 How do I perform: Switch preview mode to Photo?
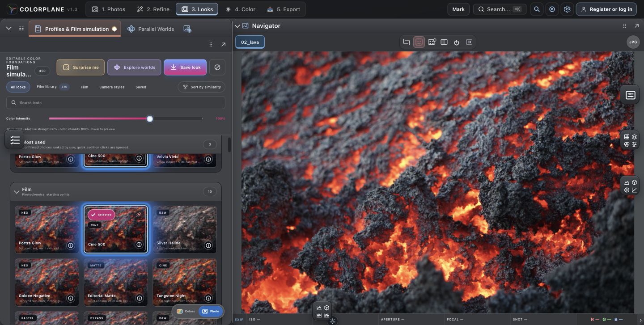coord(211,311)
